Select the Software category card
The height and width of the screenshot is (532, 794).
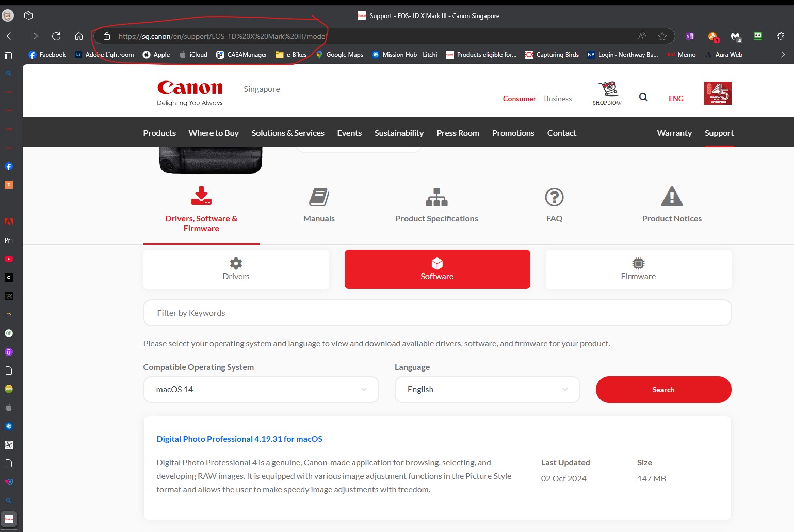click(x=436, y=269)
